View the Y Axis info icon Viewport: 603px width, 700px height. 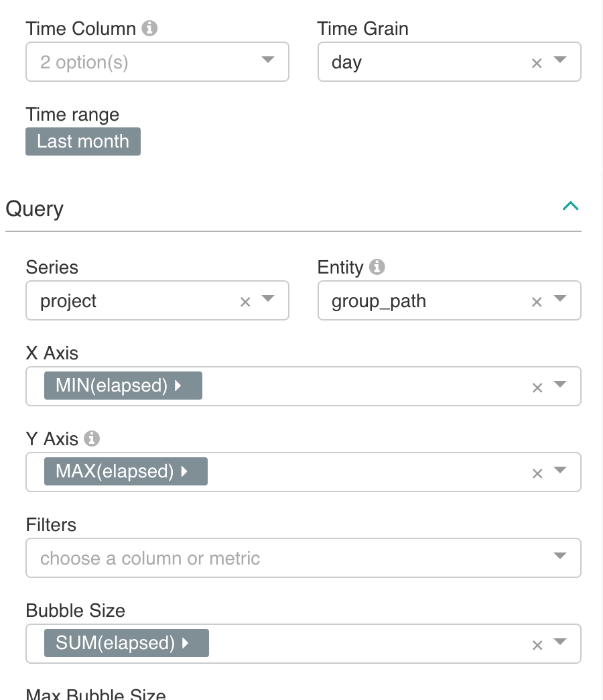pyautogui.click(x=92, y=439)
